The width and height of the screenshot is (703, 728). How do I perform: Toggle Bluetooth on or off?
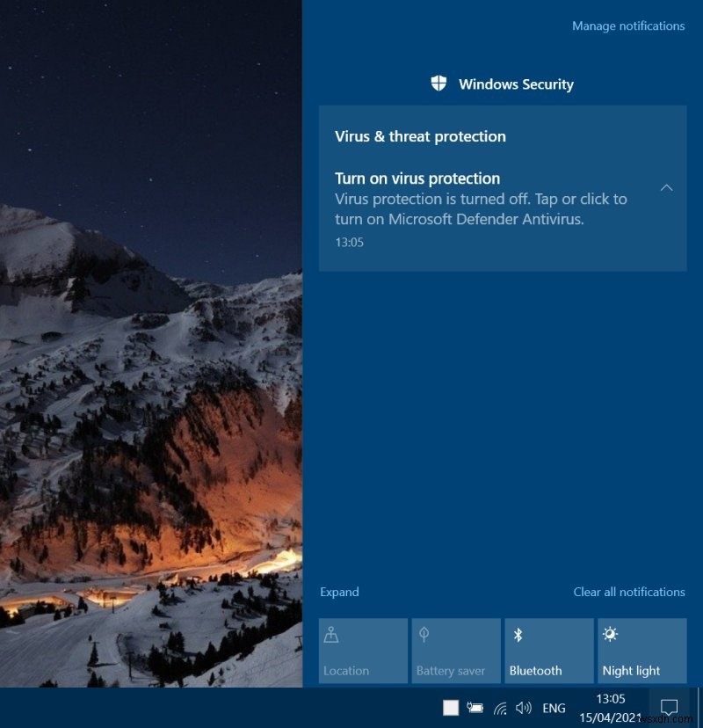tap(548, 651)
